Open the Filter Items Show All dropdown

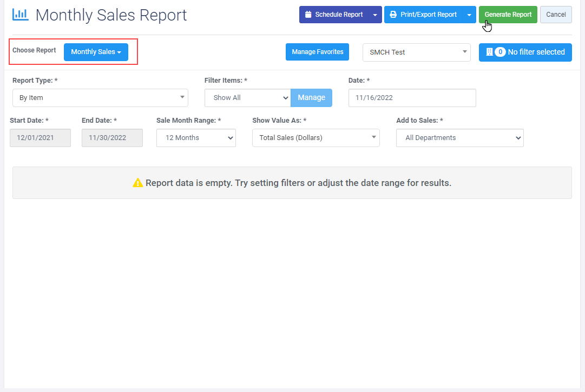(248, 98)
